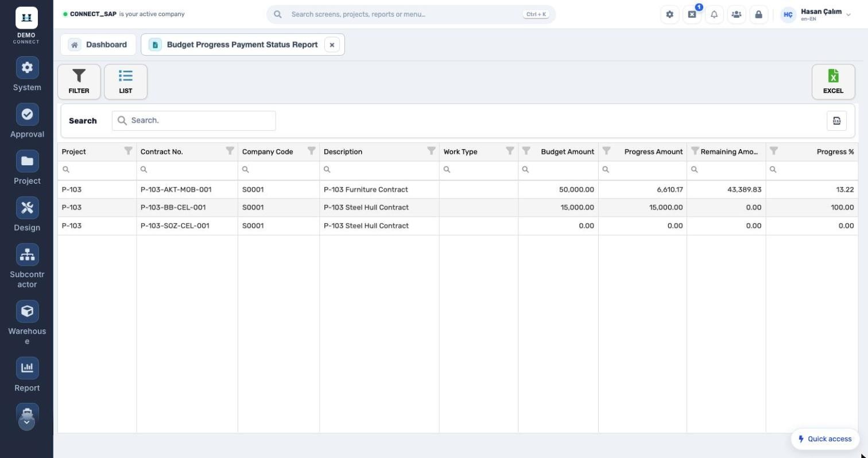The height and width of the screenshot is (458, 868).
Task: Select the P-103-BB-CEL-001 contract cell
Action: coord(187,207)
